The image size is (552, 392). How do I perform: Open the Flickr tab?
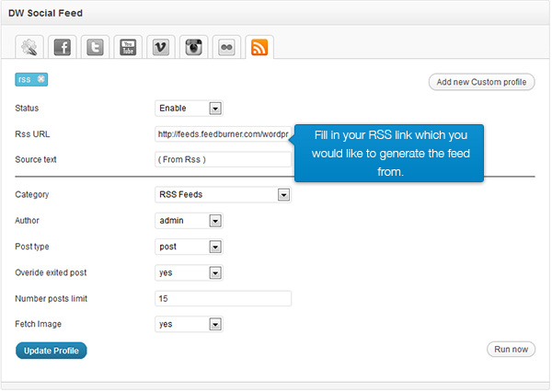226,47
